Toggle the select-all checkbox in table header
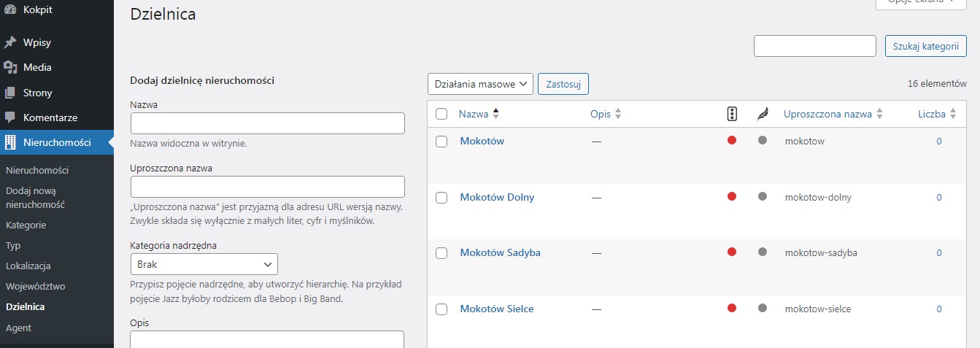 (x=441, y=114)
